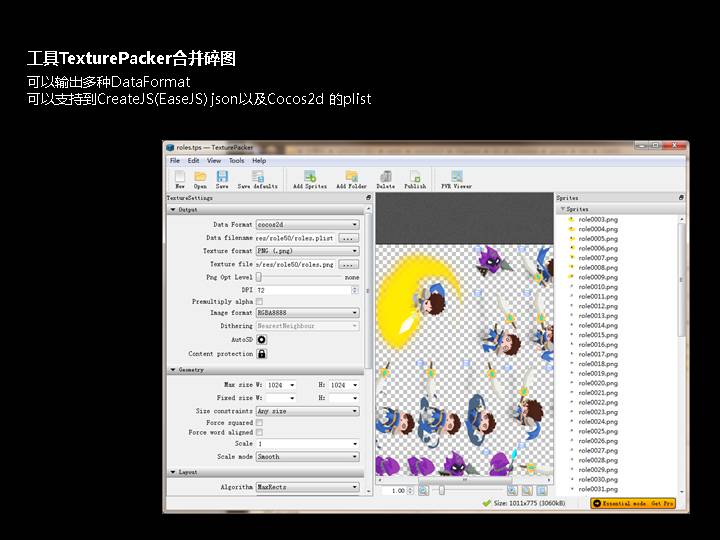Image resolution: width=720 pixels, height=540 pixels.
Task: Click the Add Folder toolbar icon
Action: click(352, 177)
